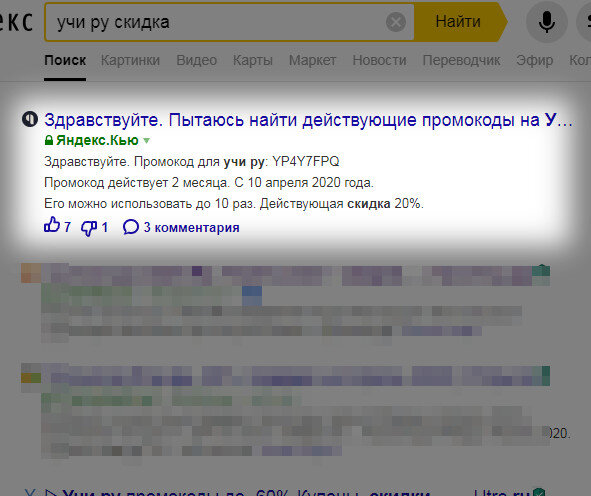Screen dimensions: 591x496
Task: Open the '3 комментария' link
Action: coord(191,227)
